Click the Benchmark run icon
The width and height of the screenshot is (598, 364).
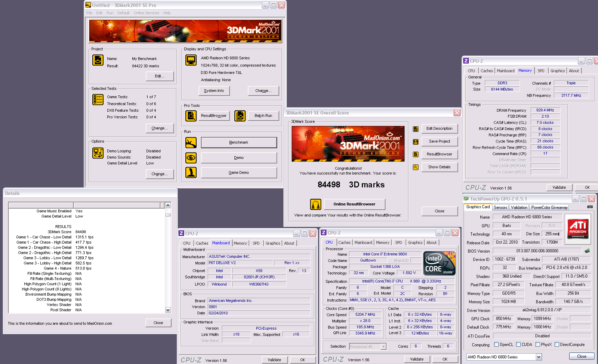pos(191,142)
